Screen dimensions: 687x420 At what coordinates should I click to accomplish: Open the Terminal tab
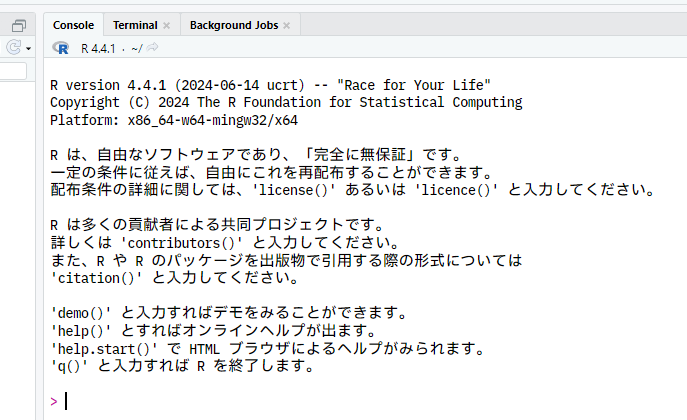point(134,25)
